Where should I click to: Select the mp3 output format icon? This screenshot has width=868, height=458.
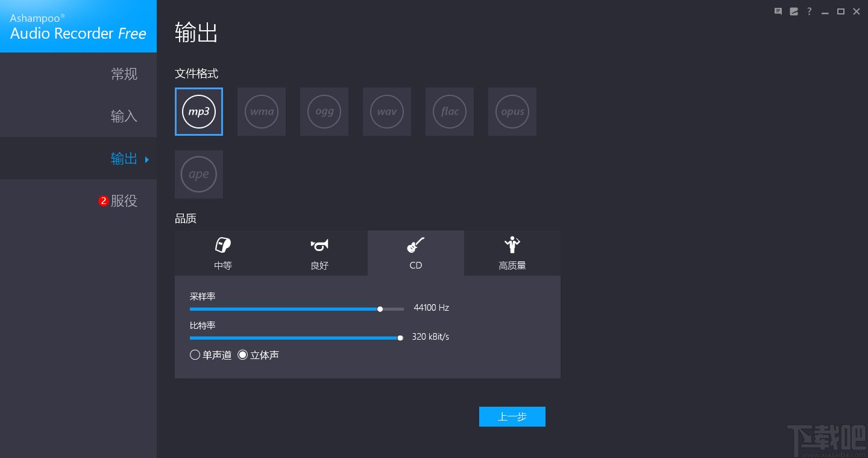point(199,112)
